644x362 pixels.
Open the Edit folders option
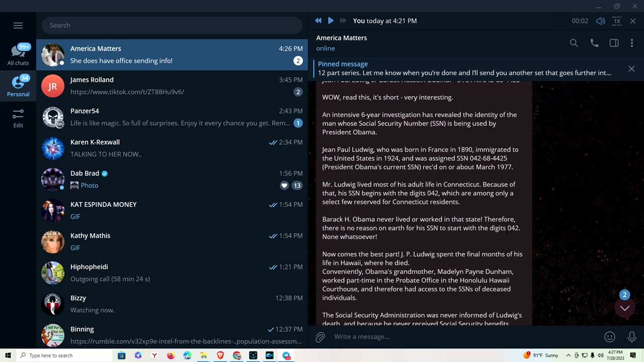click(x=18, y=118)
